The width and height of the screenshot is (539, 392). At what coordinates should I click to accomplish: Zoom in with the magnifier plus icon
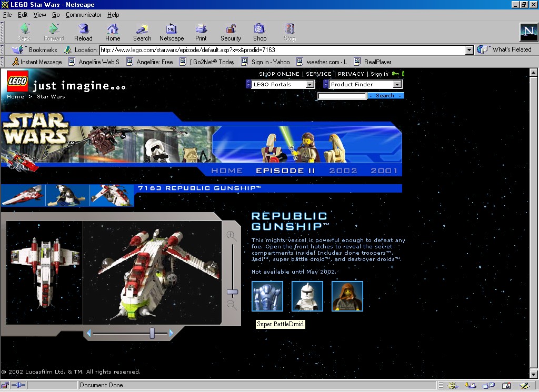pos(232,236)
